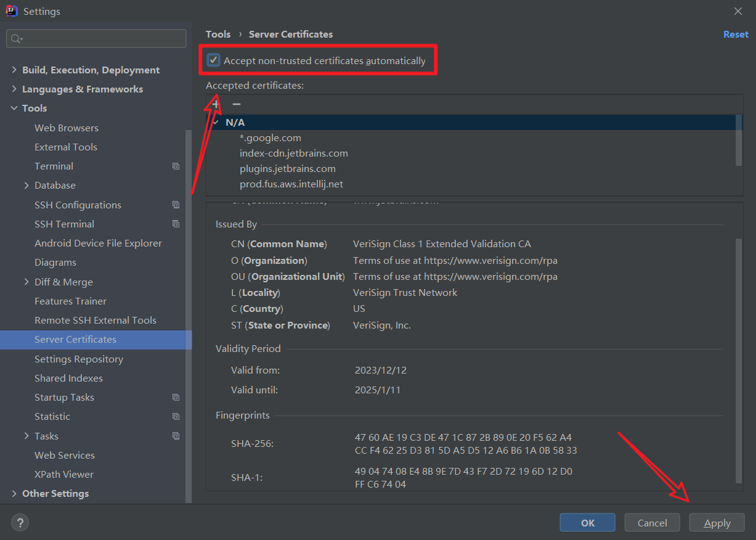
Task: Click the VeriSign, Inc. state value
Action: [382, 325]
